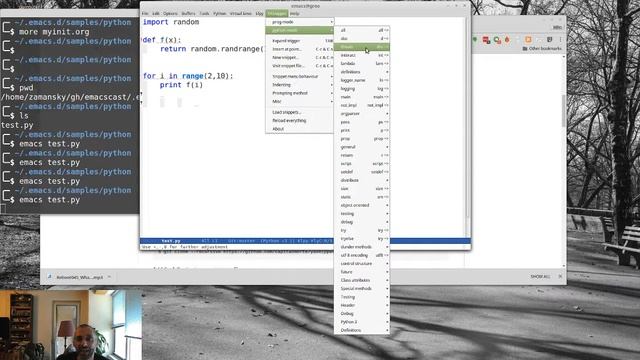Open the browser three-dot menu
The height and width of the screenshot is (360, 640).
[x=560, y=40]
